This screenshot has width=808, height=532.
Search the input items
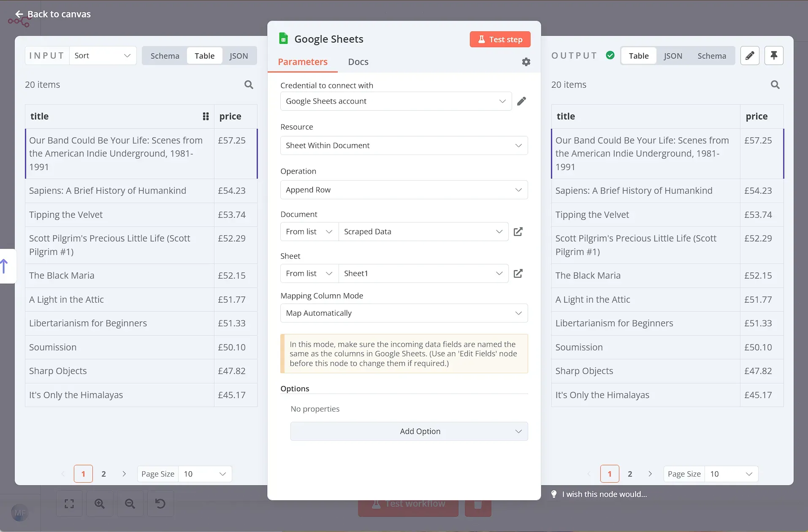pos(249,84)
